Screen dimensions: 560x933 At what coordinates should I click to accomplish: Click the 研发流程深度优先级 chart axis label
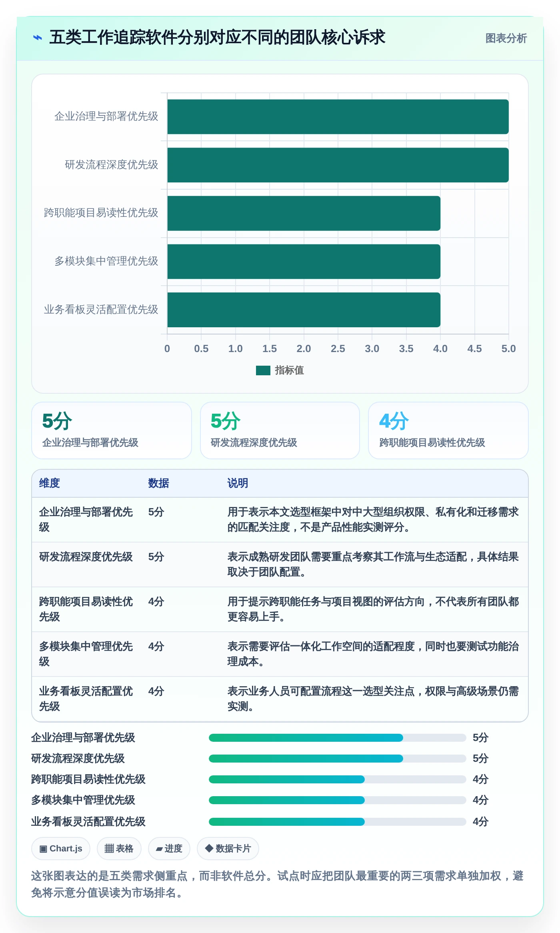tap(112, 165)
